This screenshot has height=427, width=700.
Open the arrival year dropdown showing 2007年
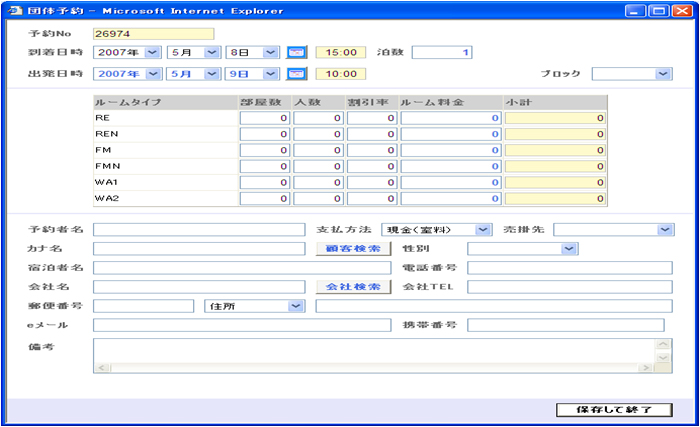pos(127,52)
